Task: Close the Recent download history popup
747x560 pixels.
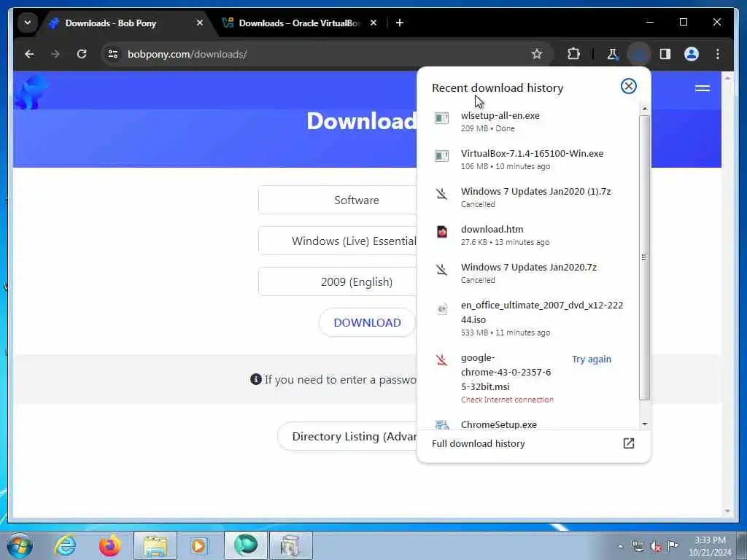Action: [x=628, y=86]
